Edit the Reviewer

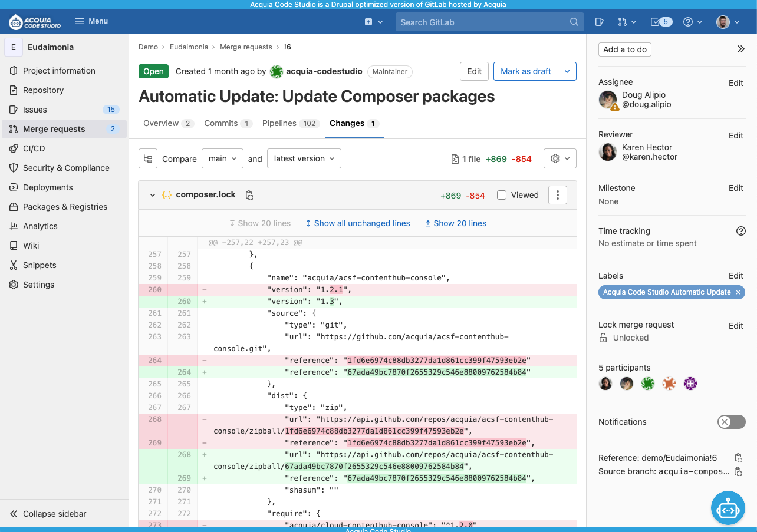coord(736,136)
